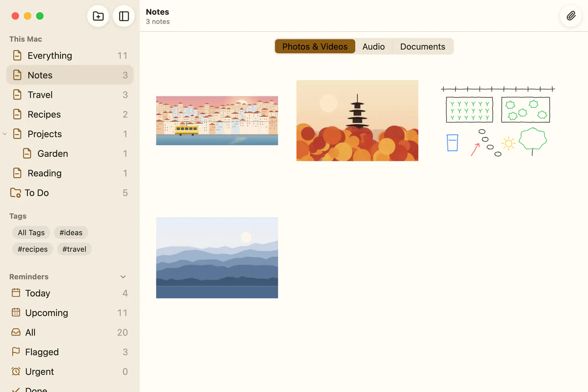The height and width of the screenshot is (392, 588).
Task: Collapse the Reminders section chevron
Action: [123, 277]
